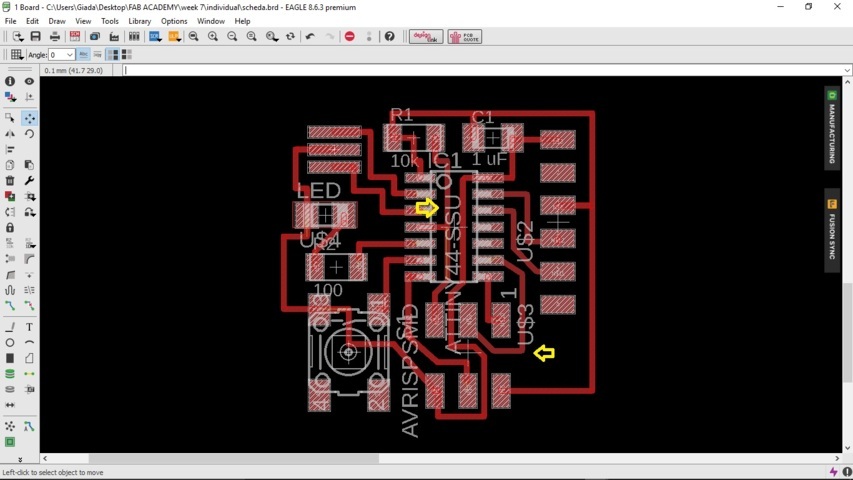The height and width of the screenshot is (480, 853).
Task: Select the Ripup tool
Action: (x=29, y=306)
